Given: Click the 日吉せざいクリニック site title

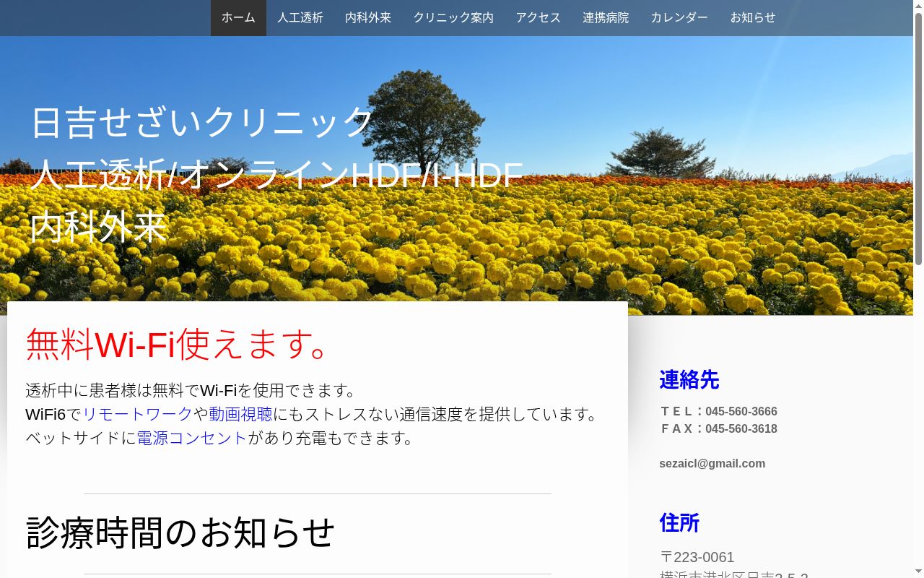Looking at the screenshot, I should [x=202, y=121].
